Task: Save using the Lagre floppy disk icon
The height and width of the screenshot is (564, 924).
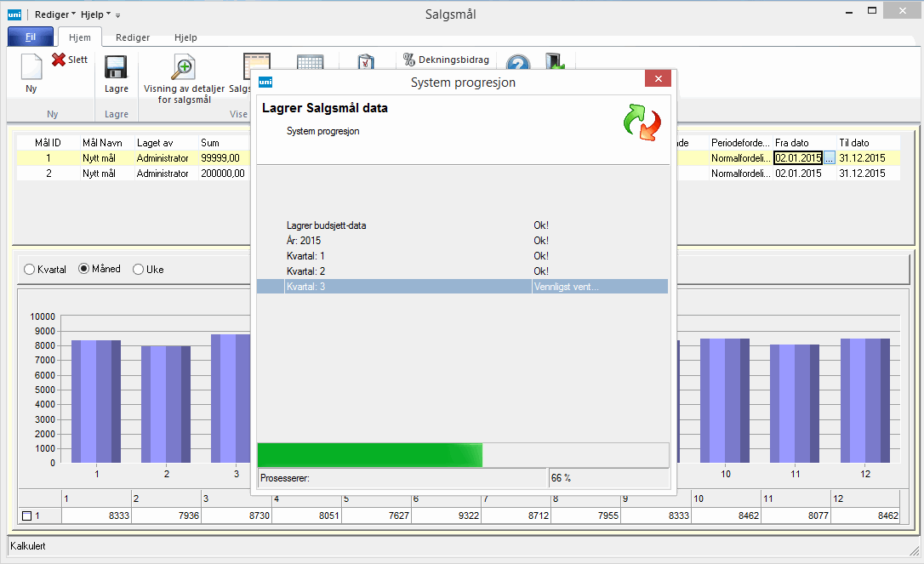Action: (116, 68)
